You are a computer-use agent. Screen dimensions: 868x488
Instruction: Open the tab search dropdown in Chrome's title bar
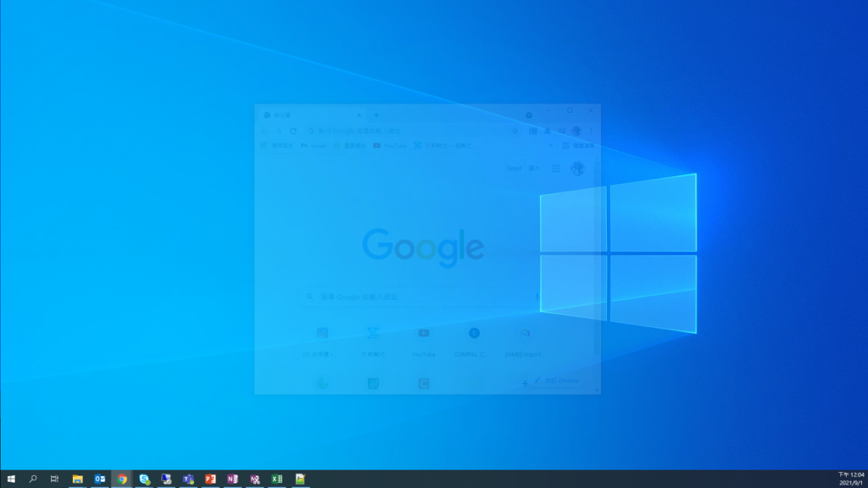coord(529,115)
